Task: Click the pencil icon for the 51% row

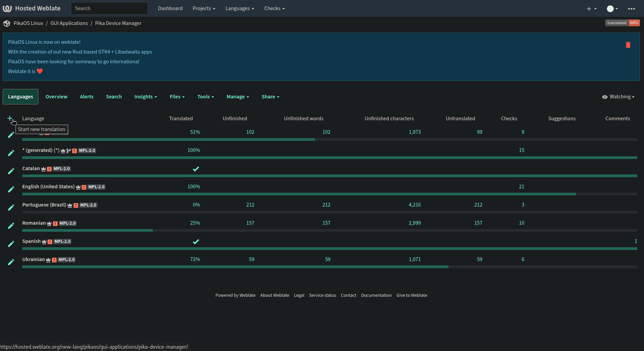Action: [x=11, y=135]
